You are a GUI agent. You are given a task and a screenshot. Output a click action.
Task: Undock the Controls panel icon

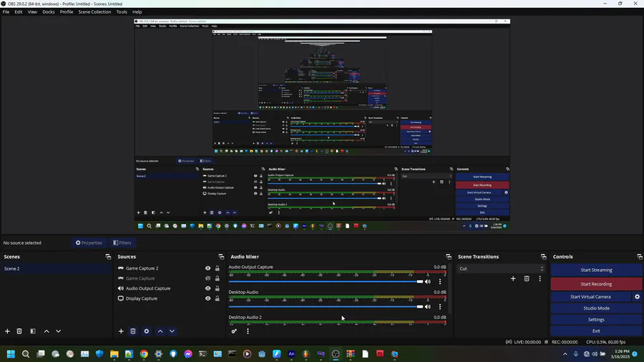click(640, 257)
